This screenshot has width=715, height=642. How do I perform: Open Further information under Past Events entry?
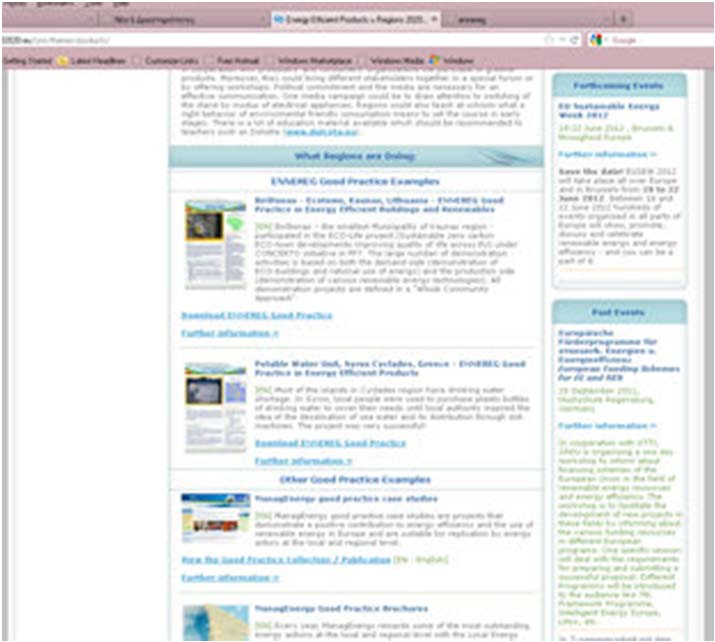tap(607, 426)
